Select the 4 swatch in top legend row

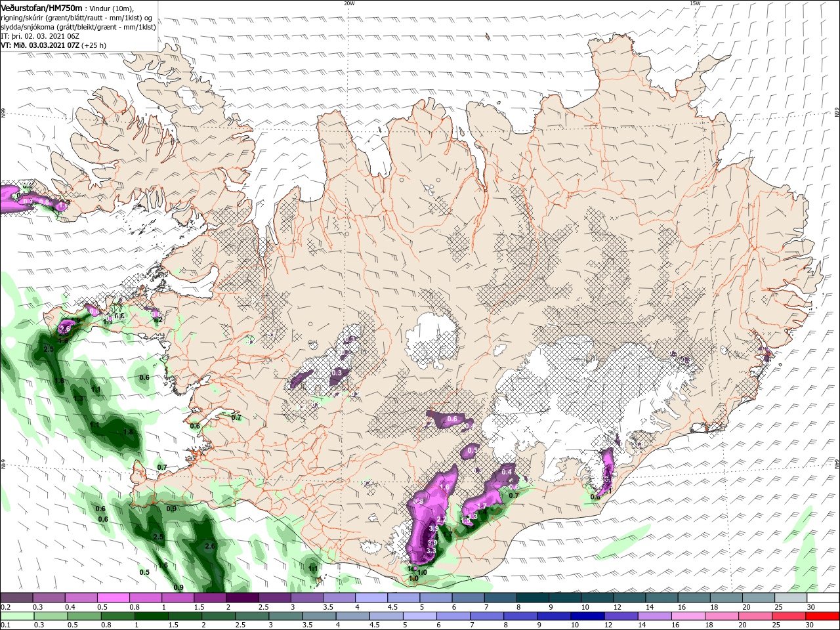click(370, 598)
